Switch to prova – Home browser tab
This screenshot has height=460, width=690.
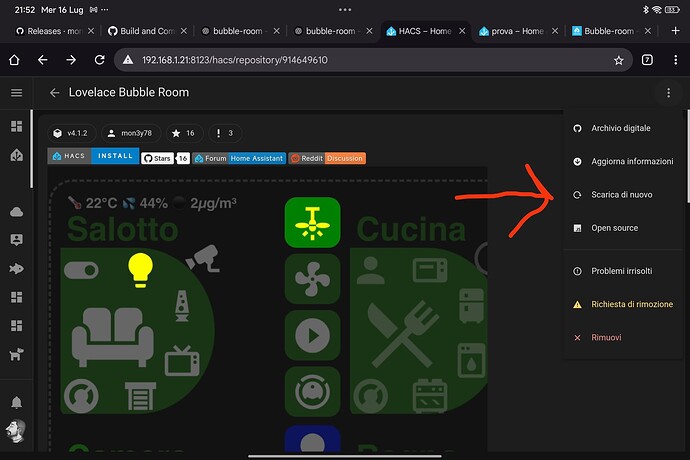518,31
